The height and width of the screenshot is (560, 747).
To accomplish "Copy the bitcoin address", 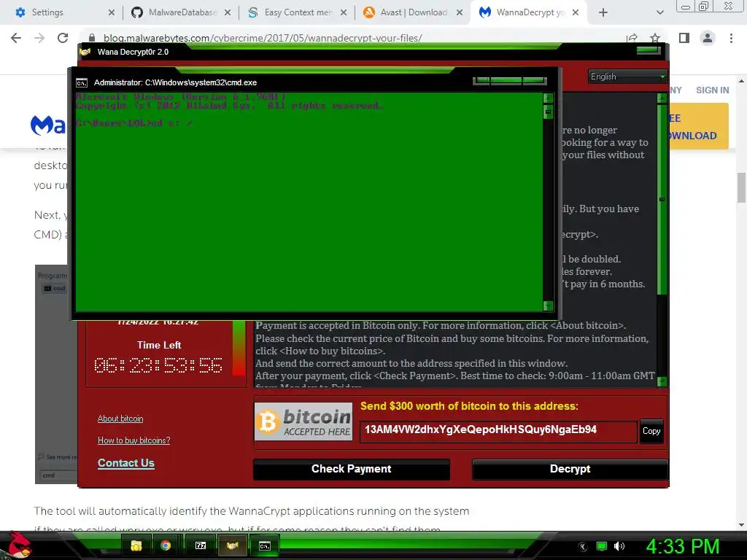I will pos(651,431).
